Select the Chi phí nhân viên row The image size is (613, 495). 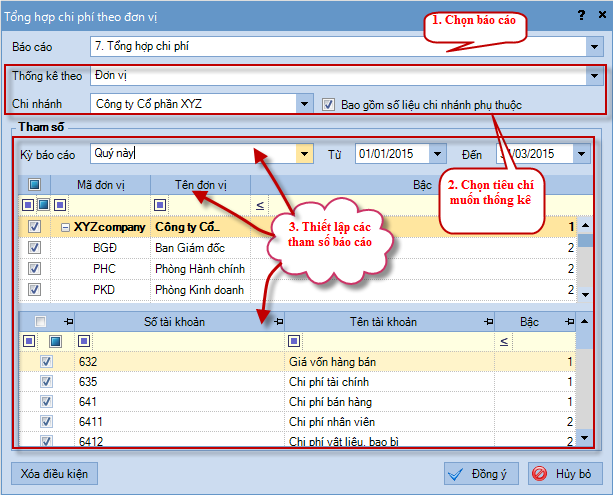tap(297, 421)
